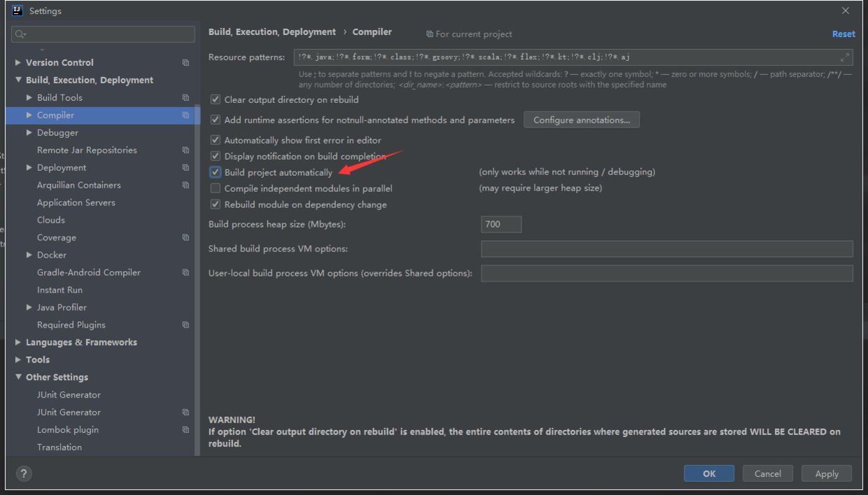Click the per-project icon beside Version Control

coord(185,63)
